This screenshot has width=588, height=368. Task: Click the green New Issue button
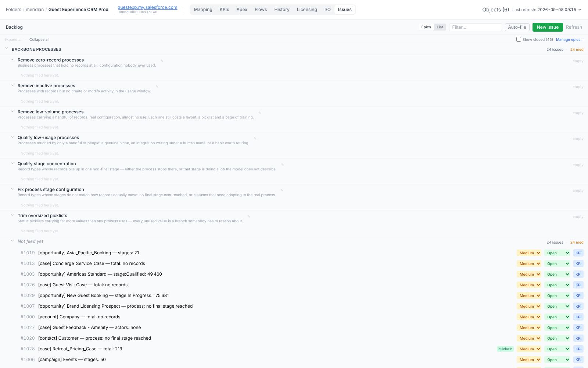click(548, 27)
